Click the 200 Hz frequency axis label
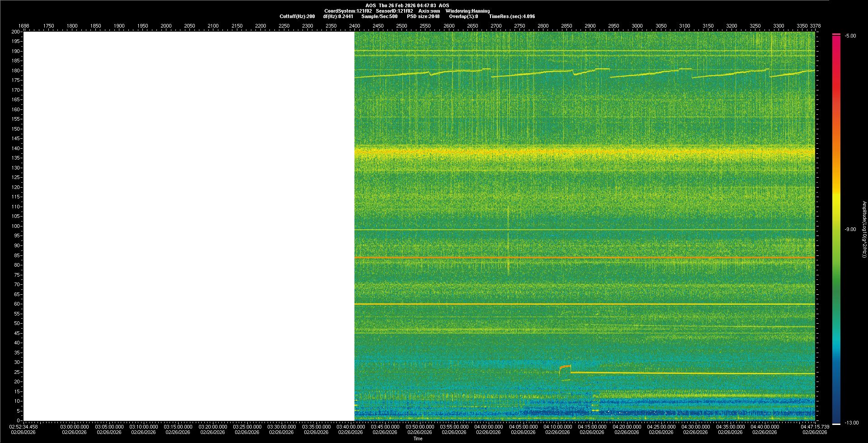868x443 pixels. pos(15,32)
